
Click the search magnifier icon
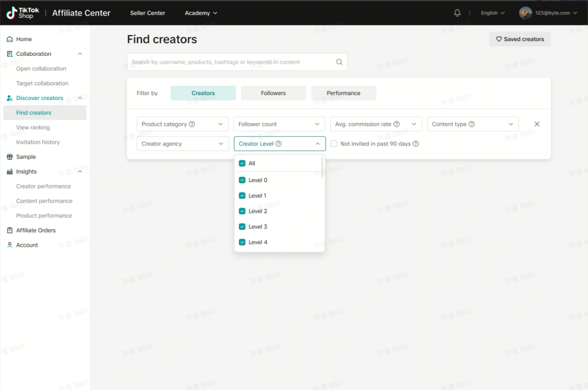click(x=339, y=62)
